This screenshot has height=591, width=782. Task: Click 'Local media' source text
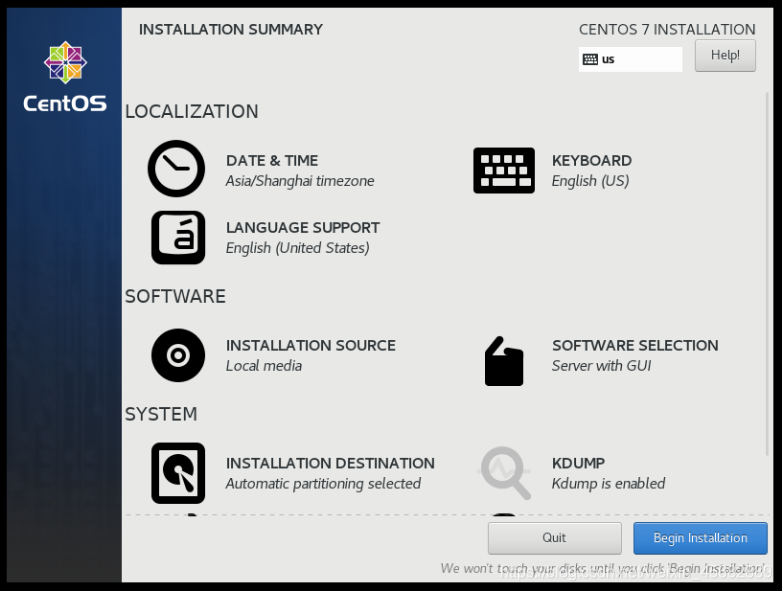tap(264, 366)
